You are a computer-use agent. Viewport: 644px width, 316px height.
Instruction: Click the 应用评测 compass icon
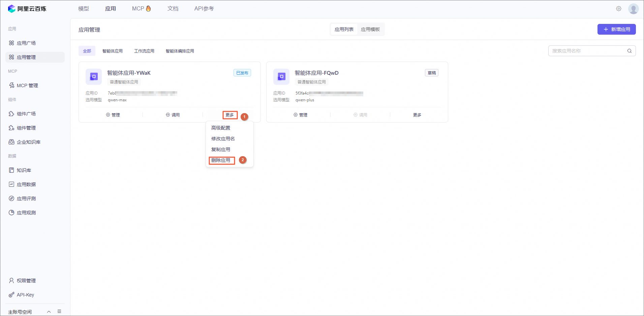(x=11, y=199)
